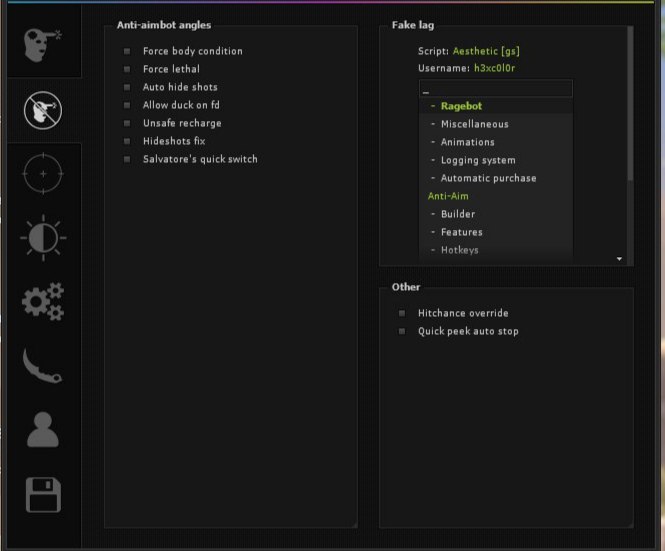Enable Force body condition checkbox
Screen dimensions: 665x551
[127, 51]
